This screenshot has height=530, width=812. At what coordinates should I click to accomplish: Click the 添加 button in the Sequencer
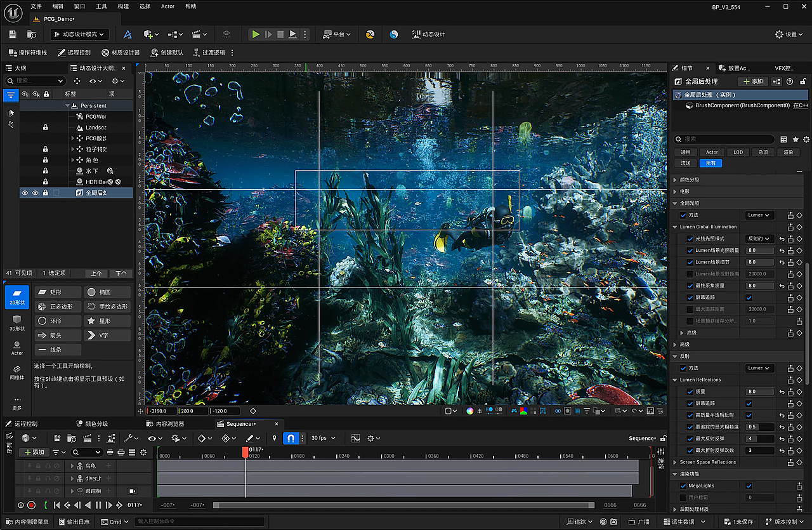tap(33, 452)
